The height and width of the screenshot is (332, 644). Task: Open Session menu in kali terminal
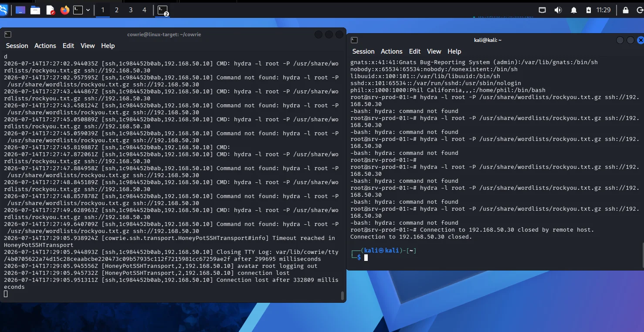[x=363, y=51]
